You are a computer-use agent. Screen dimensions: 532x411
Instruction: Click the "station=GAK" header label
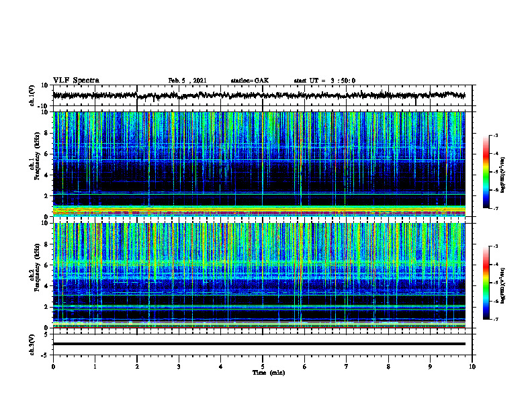250,81
